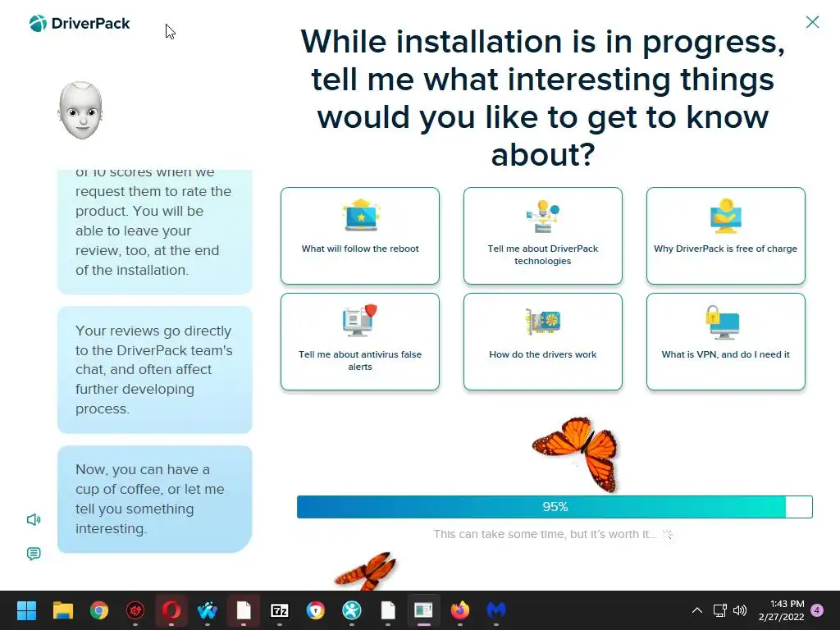Open 'Tell me about antivirus false alerts' card
The image size is (840, 630).
[x=360, y=341]
